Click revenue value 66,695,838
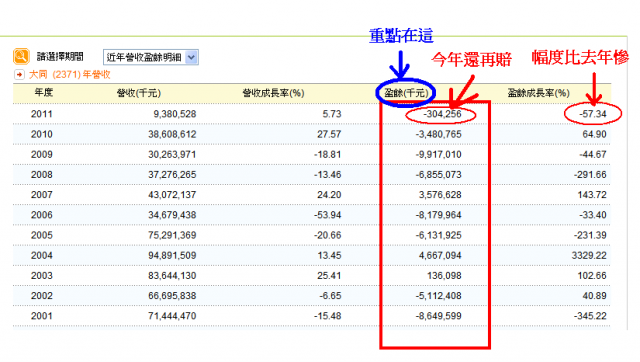 coord(172,296)
